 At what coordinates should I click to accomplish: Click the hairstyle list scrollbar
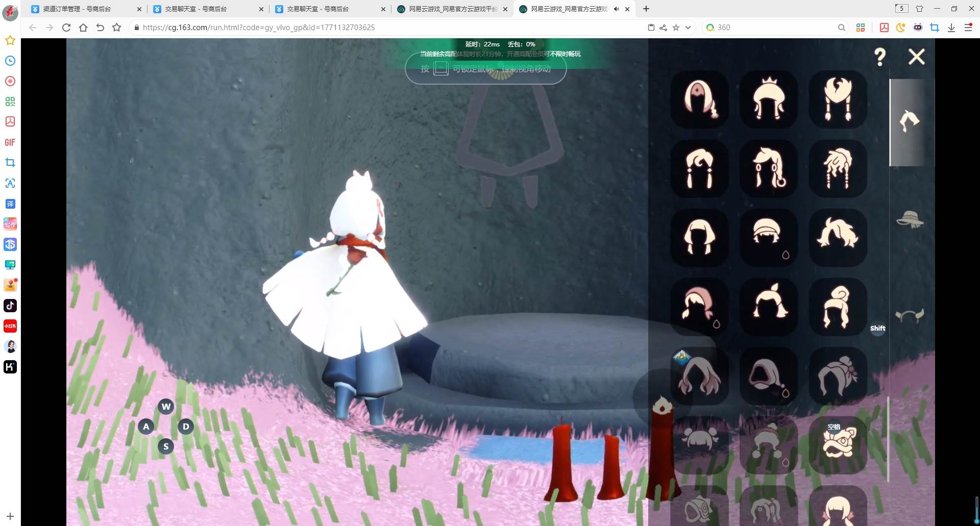coord(888,439)
